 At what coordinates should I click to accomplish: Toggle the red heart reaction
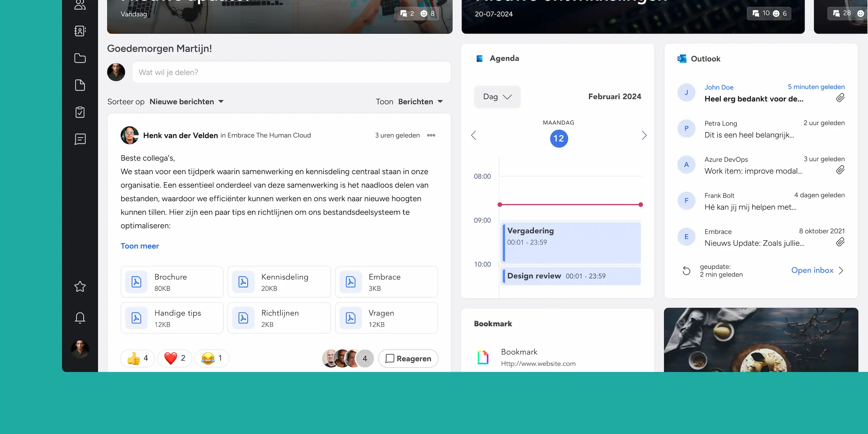pyautogui.click(x=174, y=358)
